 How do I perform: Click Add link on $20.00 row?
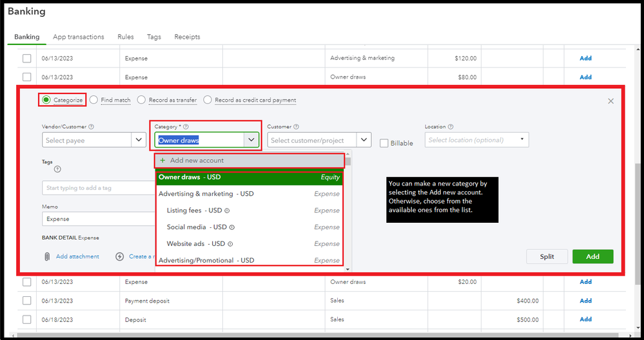(x=586, y=282)
